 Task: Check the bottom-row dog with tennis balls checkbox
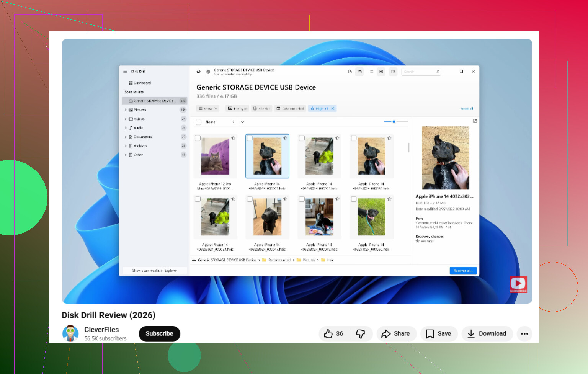point(198,199)
